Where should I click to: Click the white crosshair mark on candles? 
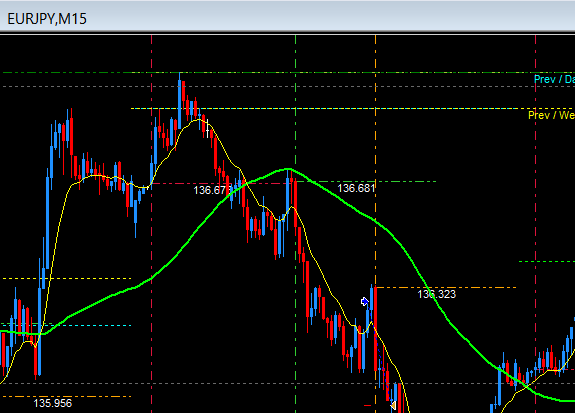coord(208,128)
